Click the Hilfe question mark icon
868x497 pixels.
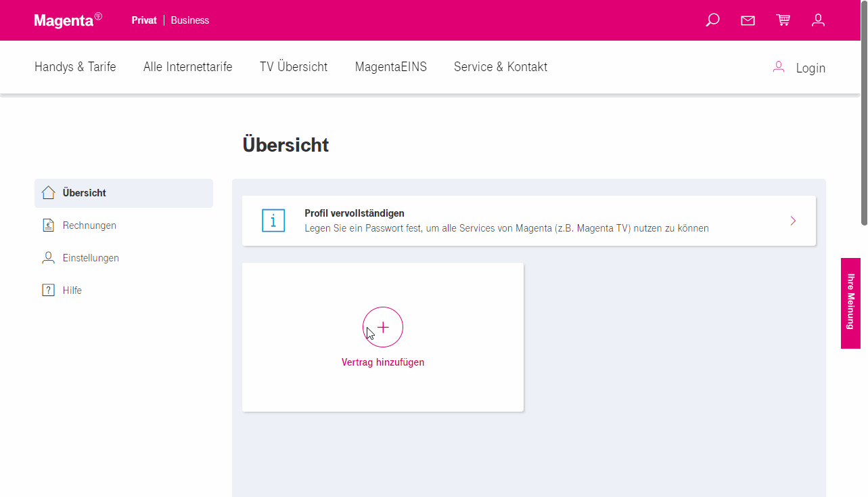pyautogui.click(x=47, y=290)
